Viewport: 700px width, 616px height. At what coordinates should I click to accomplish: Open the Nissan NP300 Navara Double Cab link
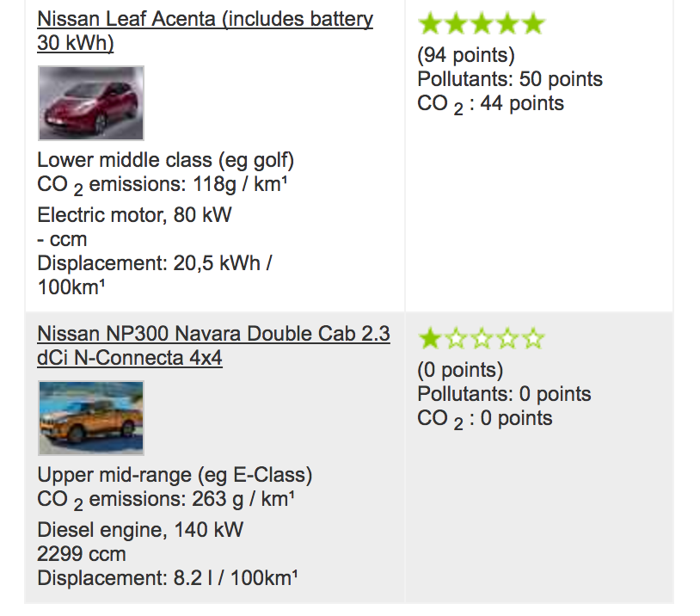[x=213, y=346]
